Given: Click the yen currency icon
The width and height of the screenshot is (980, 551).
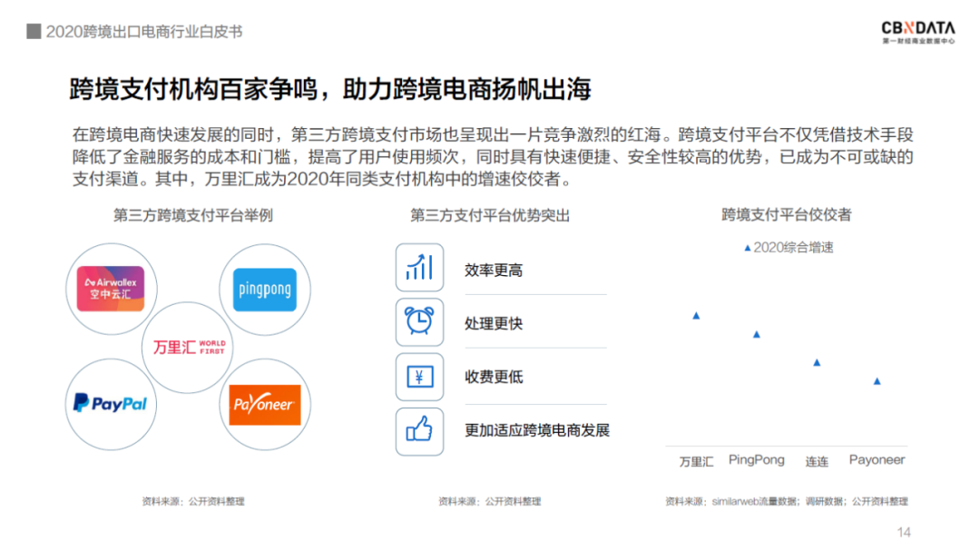Looking at the screenshot, I should pyautogui.click(x=419, y=377).
